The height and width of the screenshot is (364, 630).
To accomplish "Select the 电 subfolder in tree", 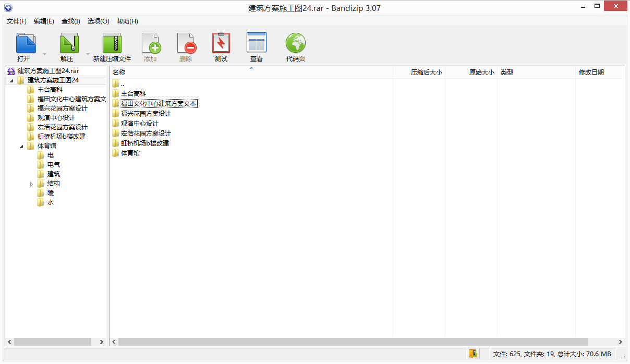I will (51, 155).
